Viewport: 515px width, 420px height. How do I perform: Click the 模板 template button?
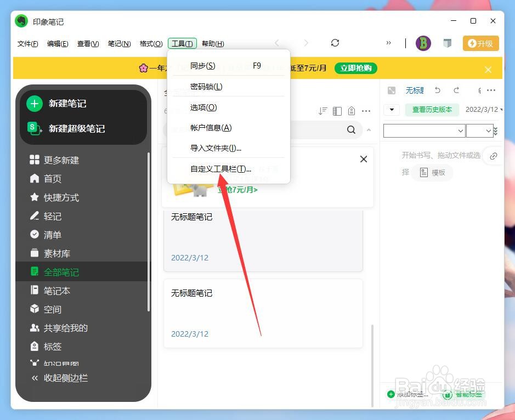pos(433,172)
